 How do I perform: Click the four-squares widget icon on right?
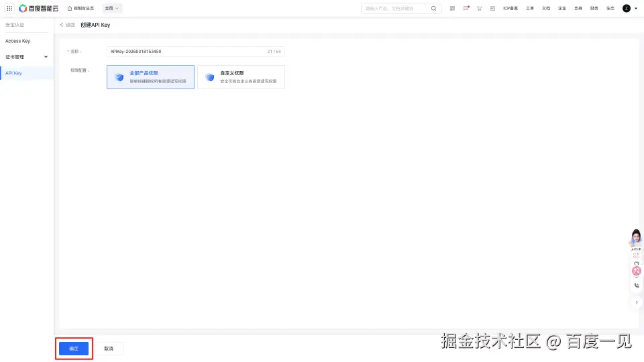(x=636, y=255)
